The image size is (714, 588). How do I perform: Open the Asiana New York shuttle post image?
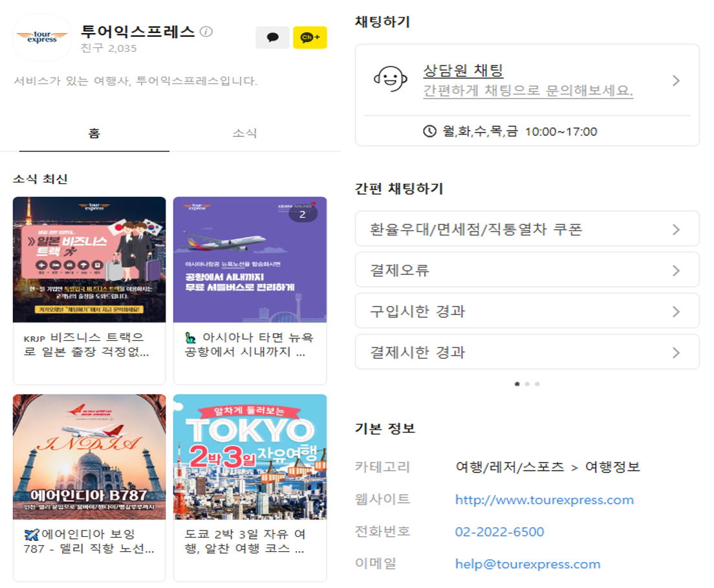coord(250,259)
